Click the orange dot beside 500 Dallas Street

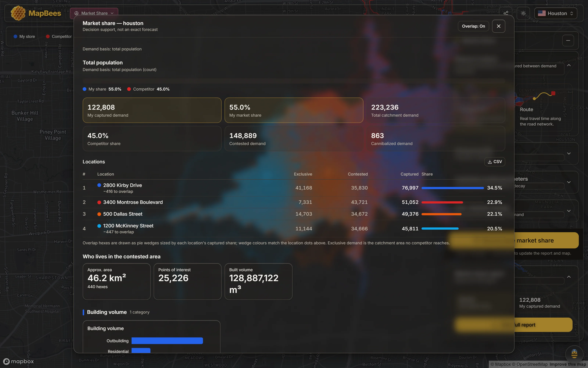[99, 214]
